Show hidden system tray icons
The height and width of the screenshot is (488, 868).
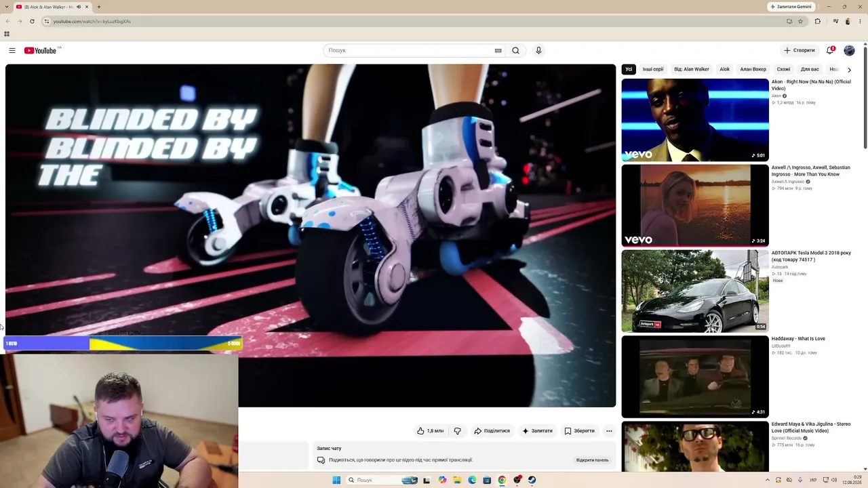(768, 480)
